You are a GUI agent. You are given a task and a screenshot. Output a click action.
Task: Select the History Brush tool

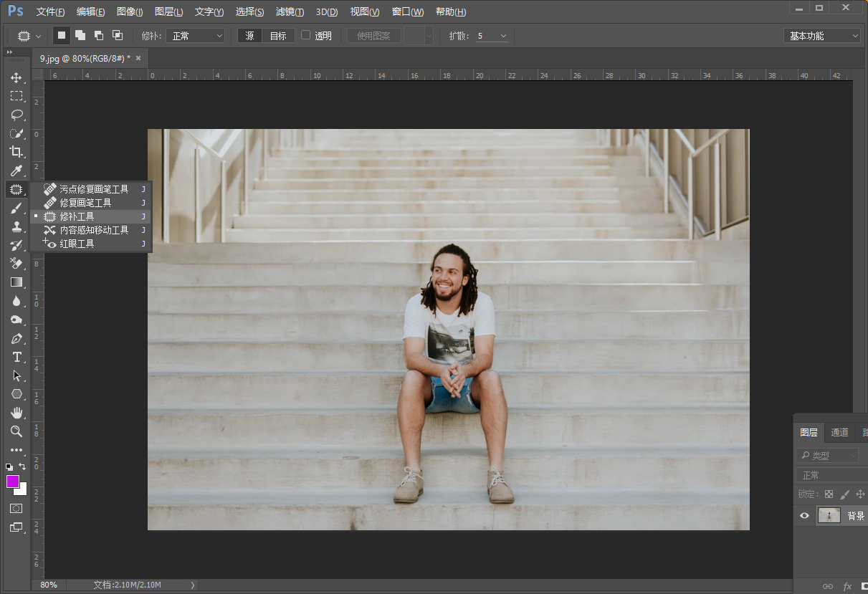16,245
